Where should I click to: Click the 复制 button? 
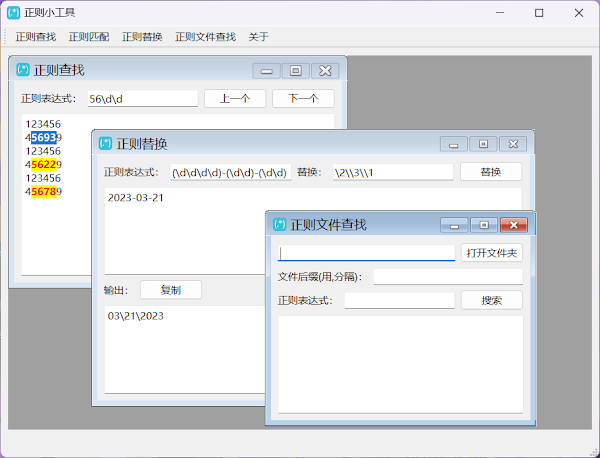[171, 290]
